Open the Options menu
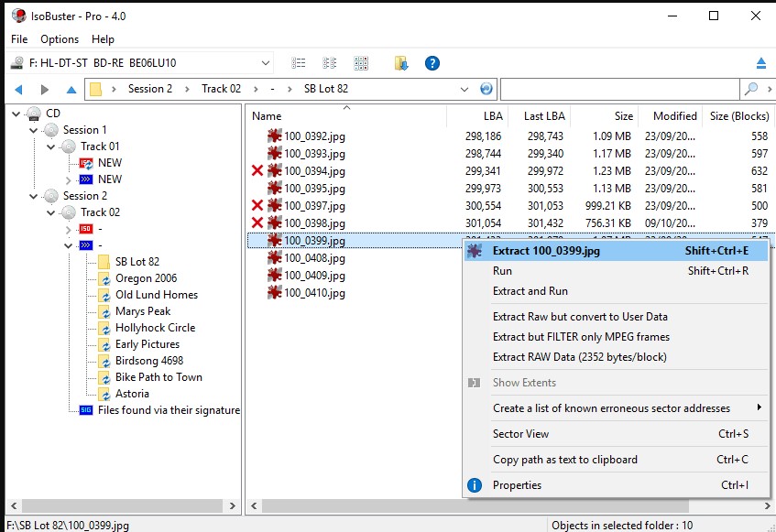Image resolution: width=776 pixels, height=532 pixels. (60, 39)
